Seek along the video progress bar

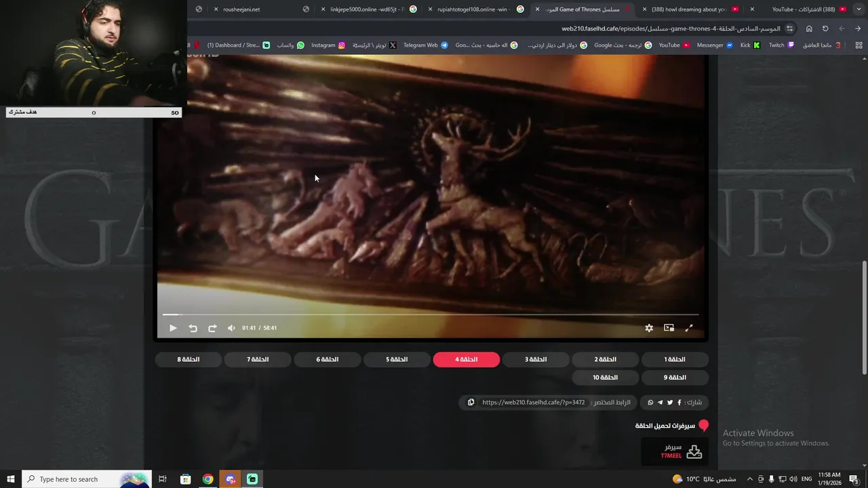[431, 314]
